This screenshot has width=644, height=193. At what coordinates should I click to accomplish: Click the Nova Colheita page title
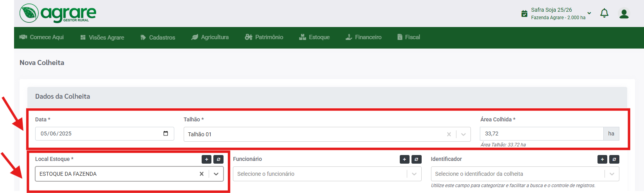pos(42,63)
